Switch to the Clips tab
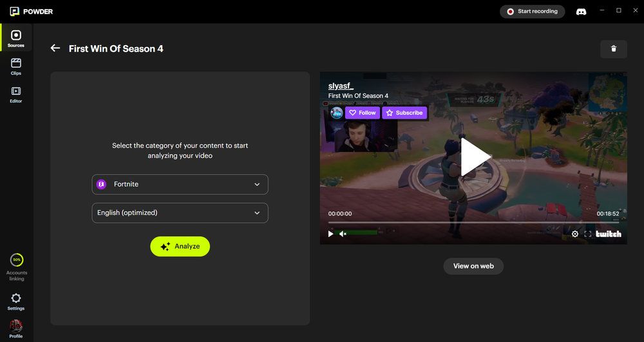Image resolution: width=644 pixels, height=342 pixels. [x=16, y=66]
